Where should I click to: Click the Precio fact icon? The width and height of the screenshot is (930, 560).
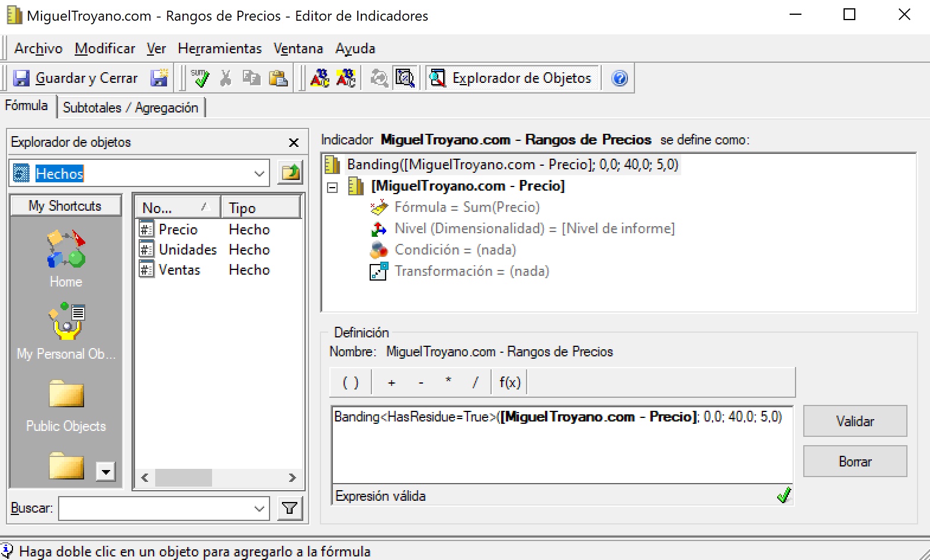[x=146, y=229]
